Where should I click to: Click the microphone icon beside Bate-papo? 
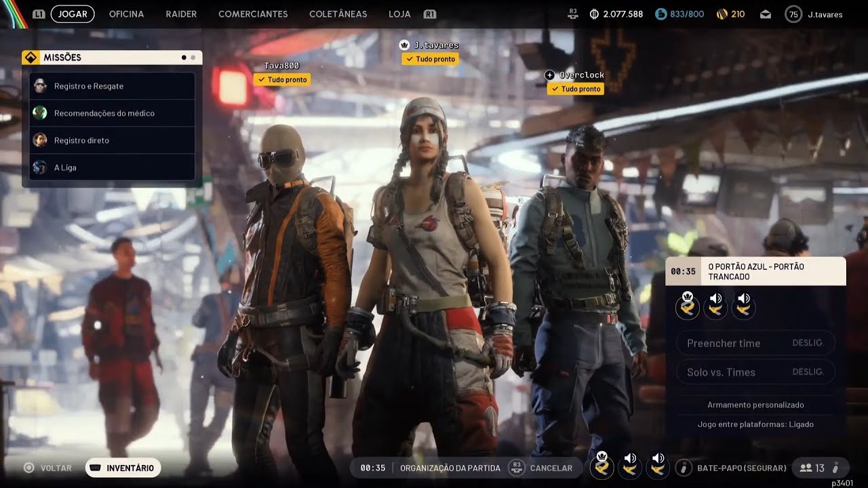684,468
